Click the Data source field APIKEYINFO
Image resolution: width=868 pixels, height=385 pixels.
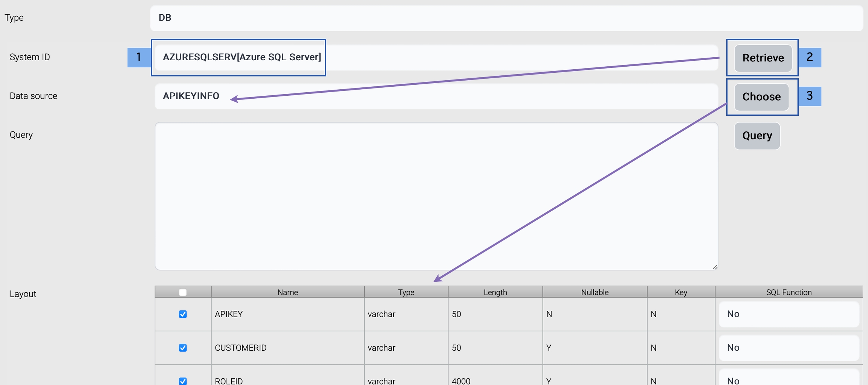(436, 96)
